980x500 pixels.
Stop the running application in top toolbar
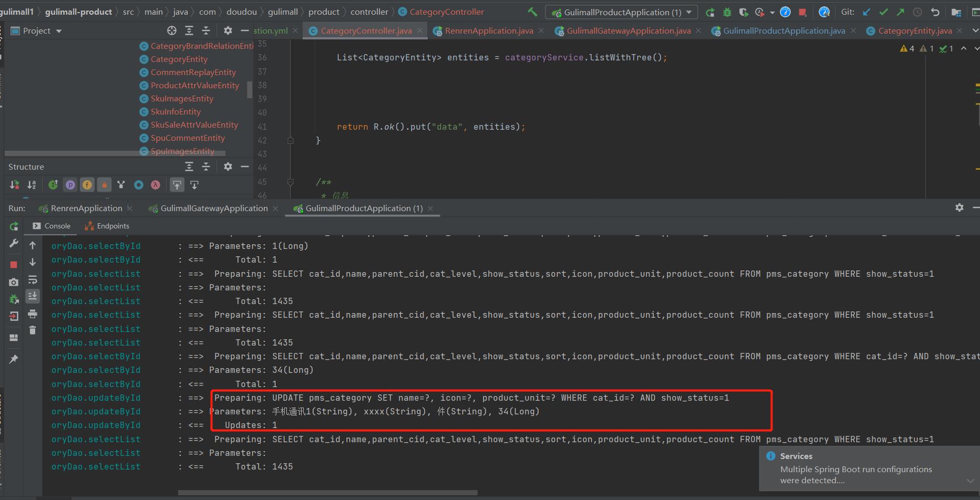point(802,12)
